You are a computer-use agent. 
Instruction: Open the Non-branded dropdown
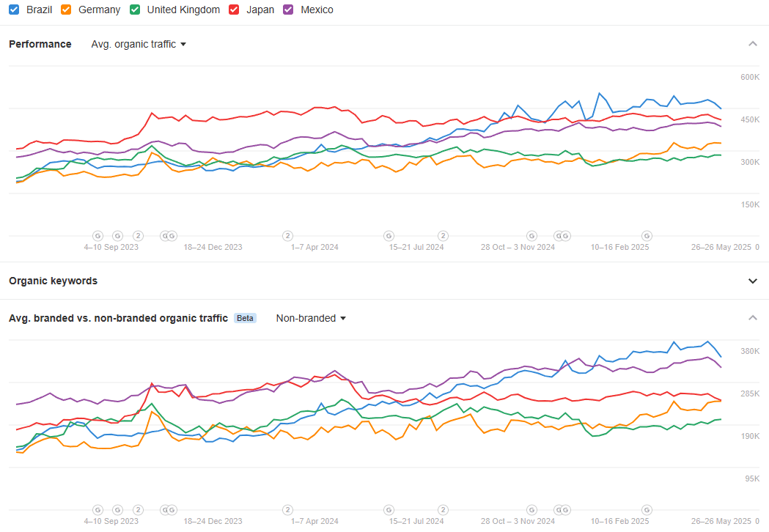(311, 318)
